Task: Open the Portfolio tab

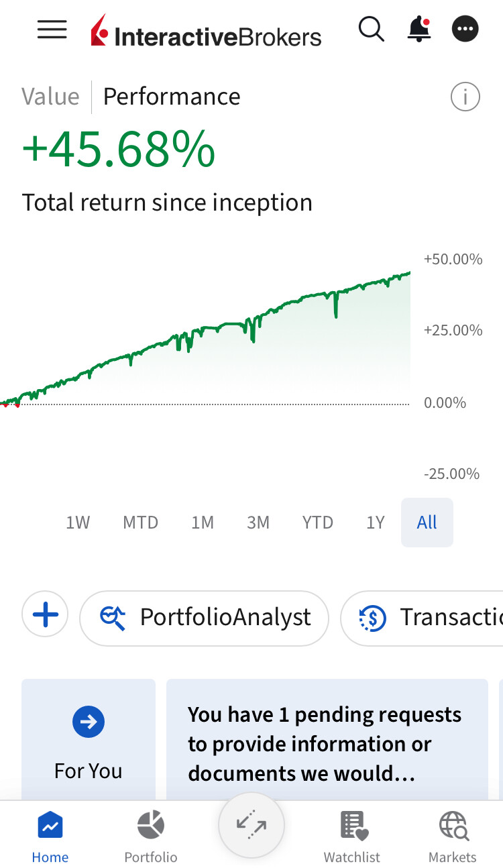Action: pos(151,836)
